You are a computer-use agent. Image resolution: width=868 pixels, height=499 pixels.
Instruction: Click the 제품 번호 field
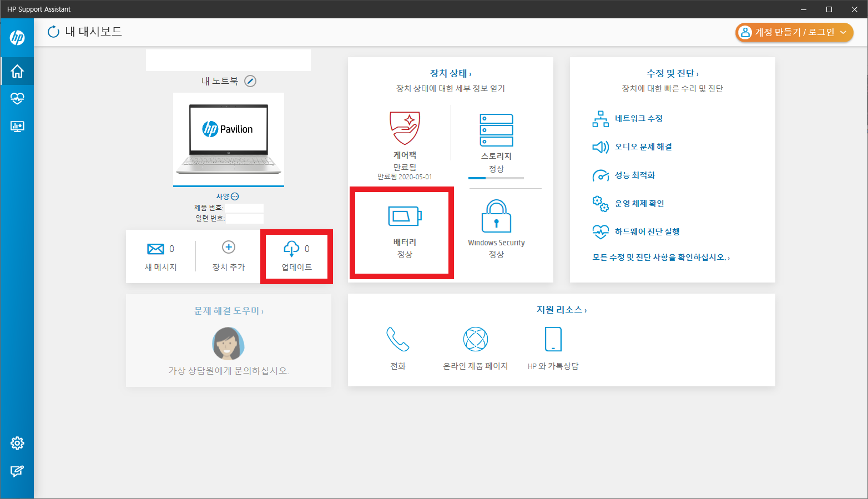pyautogui.click(x=245, y=208)
